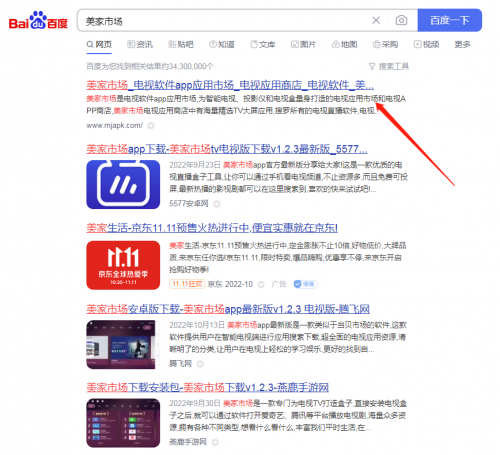Screen dimensions: 500x455
Task: Click the 百度一下 search button
Action: [x=449, y=20]
